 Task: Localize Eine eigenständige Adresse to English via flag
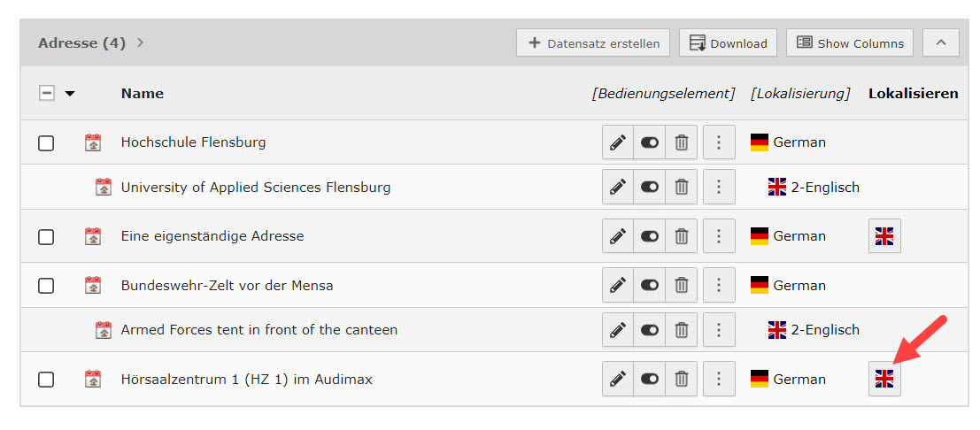tap(884, 236)
